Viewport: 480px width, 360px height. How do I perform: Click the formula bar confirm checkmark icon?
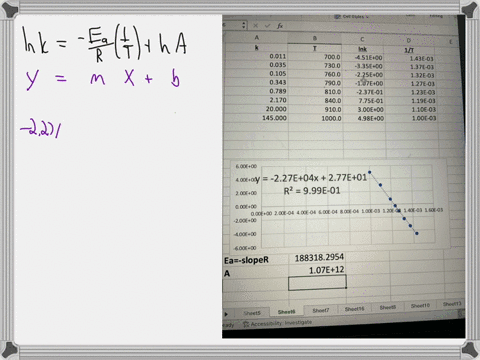pos(267,26)
